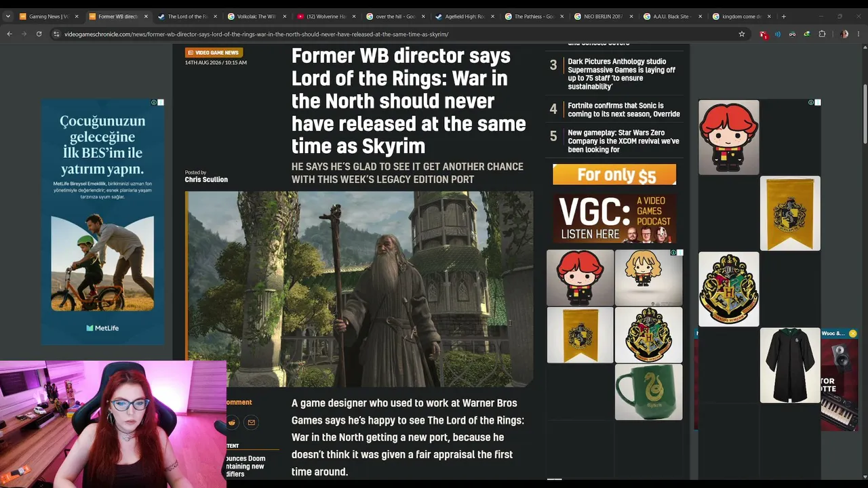The width and height of the screenshot is (868, 488).
Task: Click the MetLife ad info icon
Action: (x=154, y=102)
